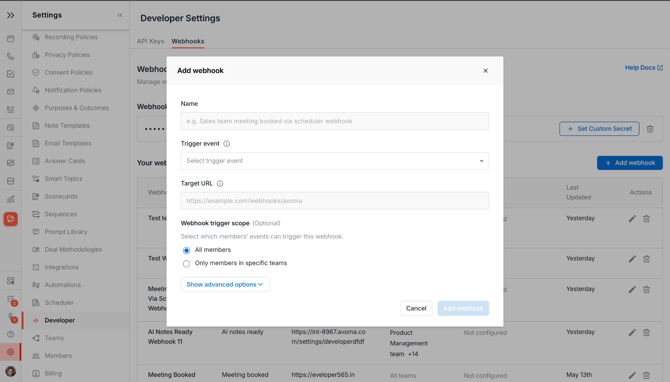Screen dimensions: 670x382
Task: Open Consent Policies settings
Action: click(x=68, y=73)
